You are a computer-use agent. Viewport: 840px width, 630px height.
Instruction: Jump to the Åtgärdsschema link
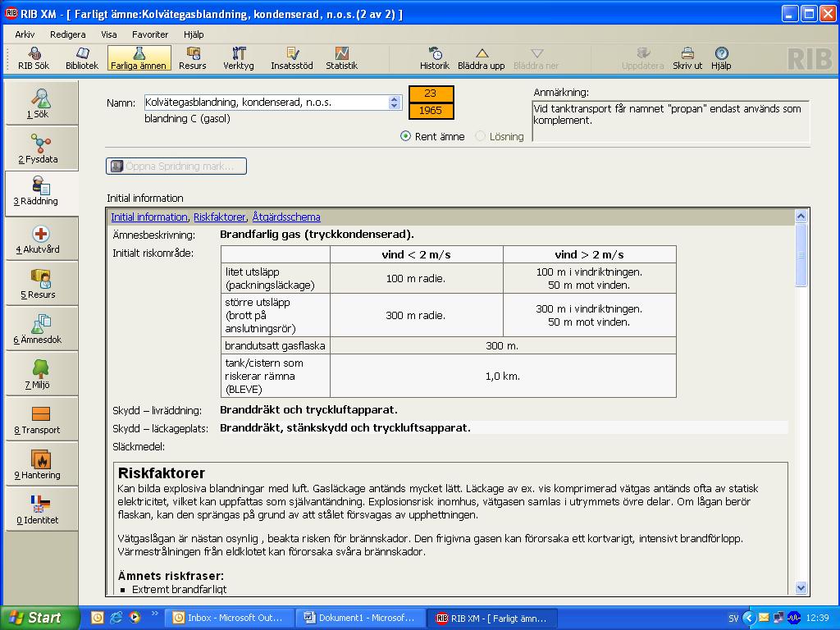click(x=286, y=217)
